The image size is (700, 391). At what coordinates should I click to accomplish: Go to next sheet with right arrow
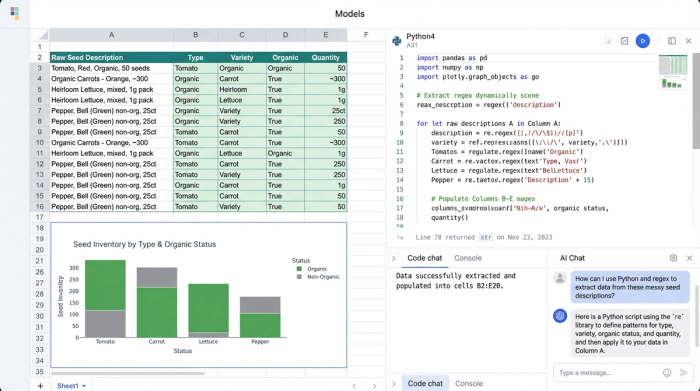tap(374, 386)
